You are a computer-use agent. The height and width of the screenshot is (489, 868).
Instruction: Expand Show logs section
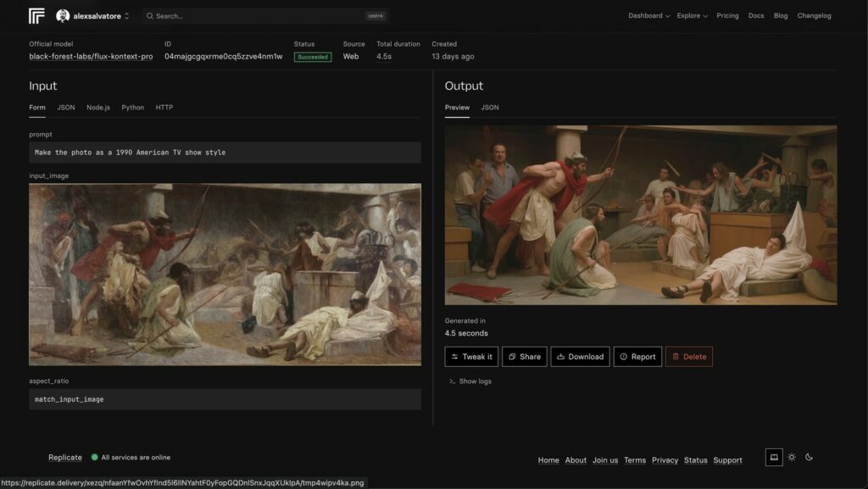coord(470,381)
